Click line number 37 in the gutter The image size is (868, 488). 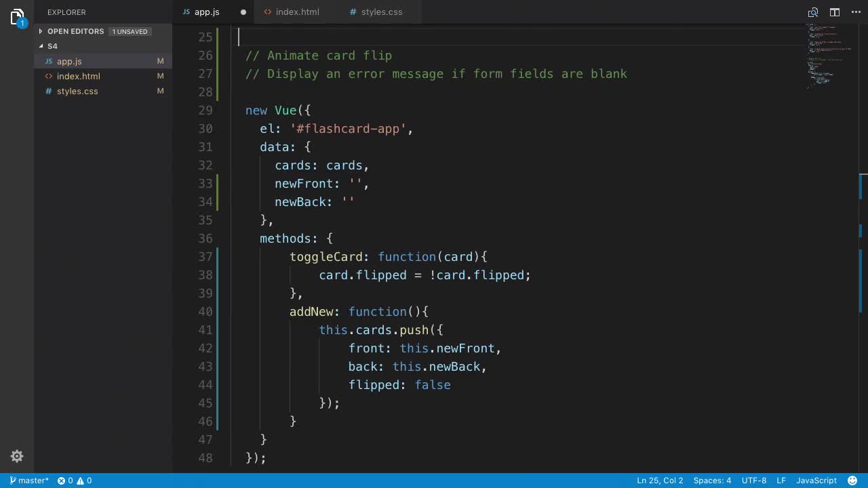click(x=205, y=257)
